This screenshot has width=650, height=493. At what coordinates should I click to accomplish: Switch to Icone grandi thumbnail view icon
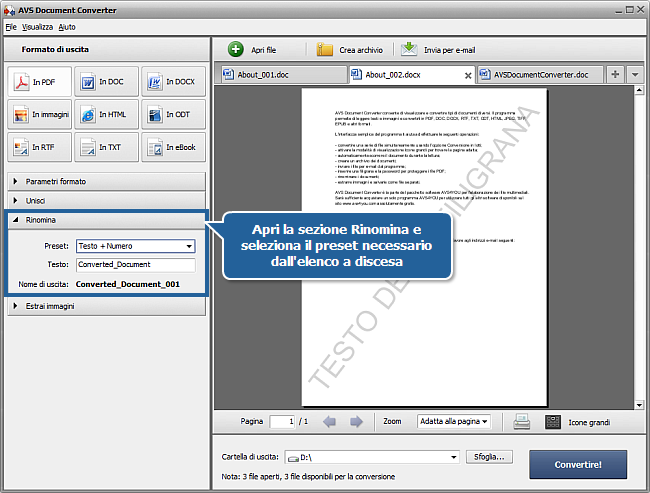click(x=553, y=422)
